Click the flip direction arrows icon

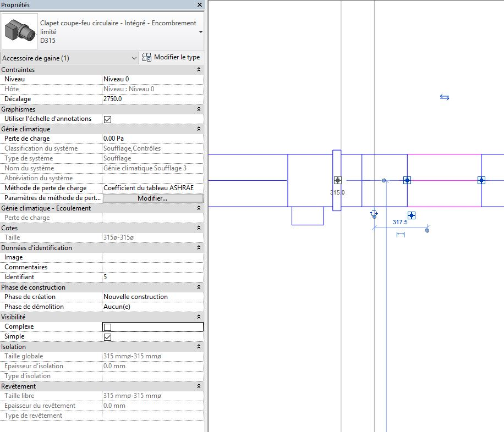pyautogui.click(x=445, y=97)
